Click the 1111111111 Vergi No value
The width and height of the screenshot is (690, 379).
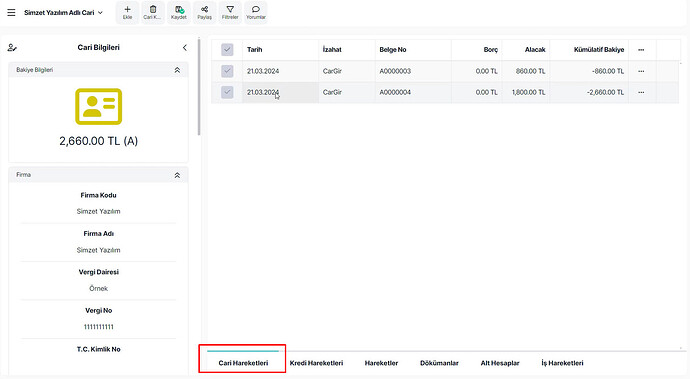point(99,327)
